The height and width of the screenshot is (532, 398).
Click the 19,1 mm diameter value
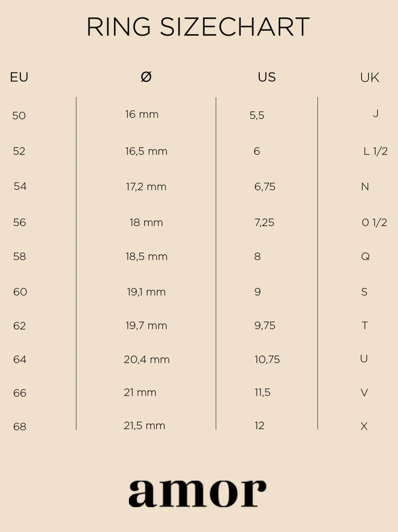coord(146,292)
